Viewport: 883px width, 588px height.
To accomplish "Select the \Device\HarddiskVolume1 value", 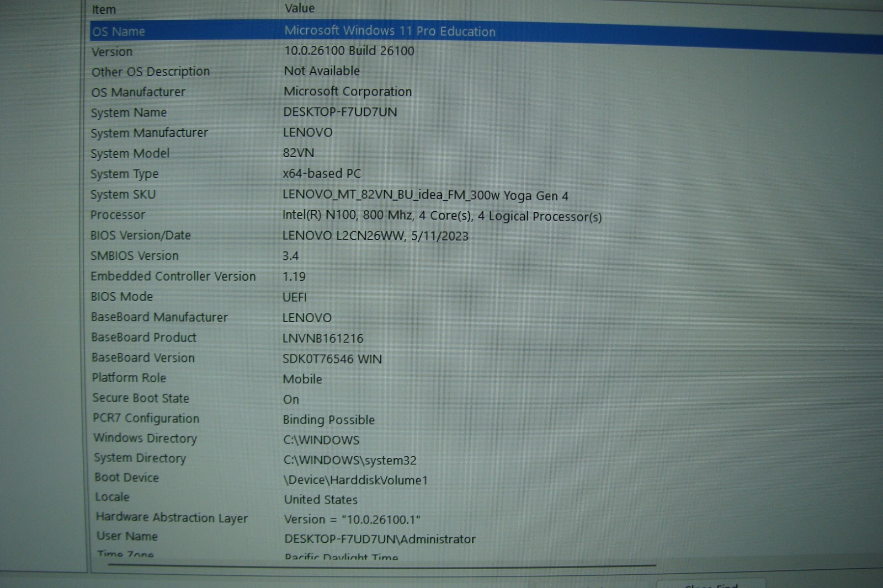I will pos(355,480).
